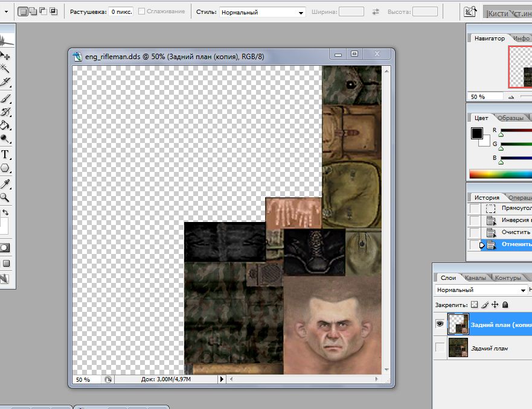Set history brush source for Инверсия state
Viewport: 532px width, 409px height.
(474, 220)
